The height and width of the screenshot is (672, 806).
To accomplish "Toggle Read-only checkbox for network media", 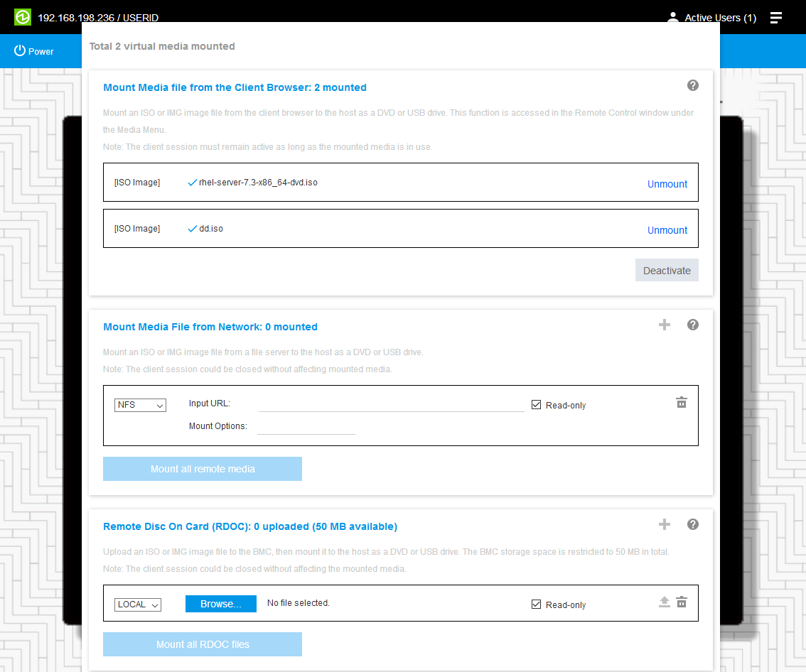I will [x=537, y=405].
